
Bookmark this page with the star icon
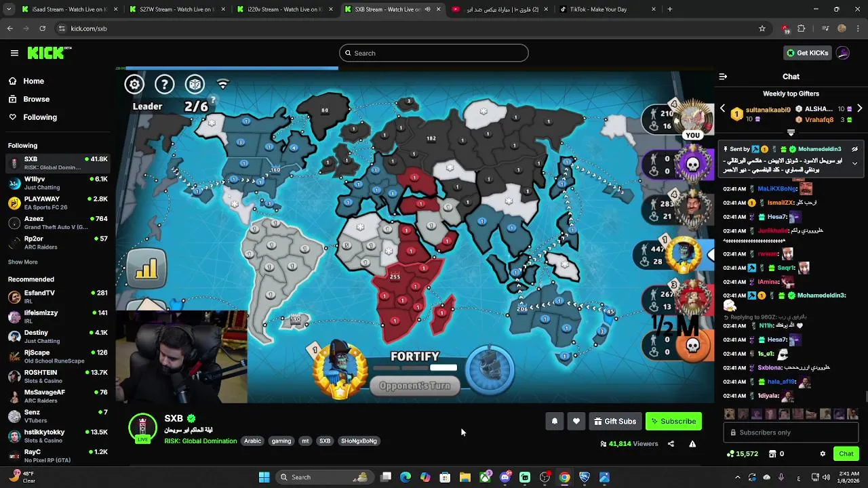[762, 28]
